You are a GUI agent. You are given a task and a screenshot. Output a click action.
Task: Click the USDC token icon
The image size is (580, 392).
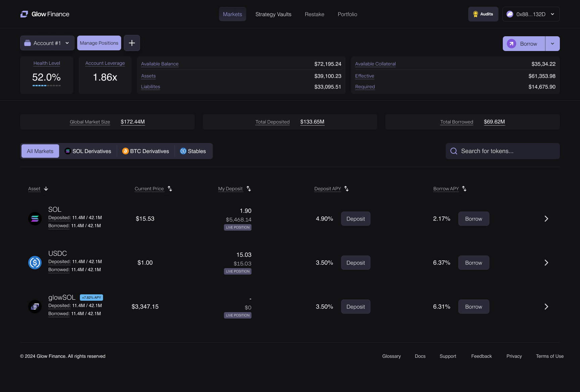[35, 263]
